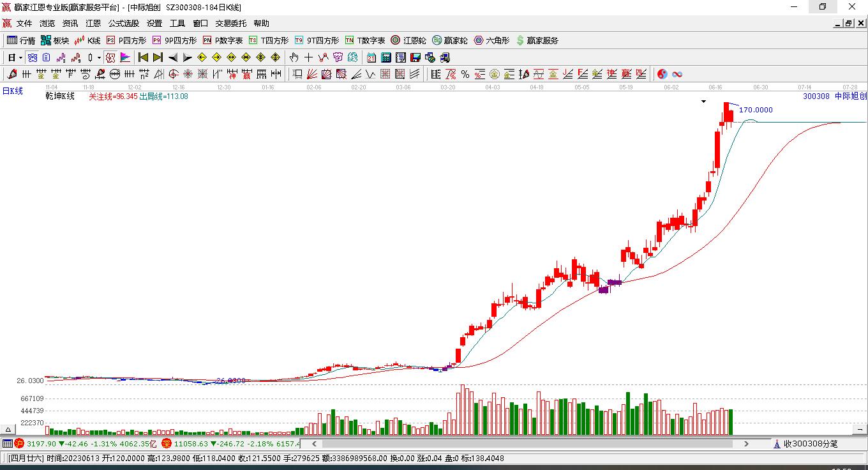Select the Gann fan lines tool
The width and height of the screenshot is (868, 470).
click(312, 74)
